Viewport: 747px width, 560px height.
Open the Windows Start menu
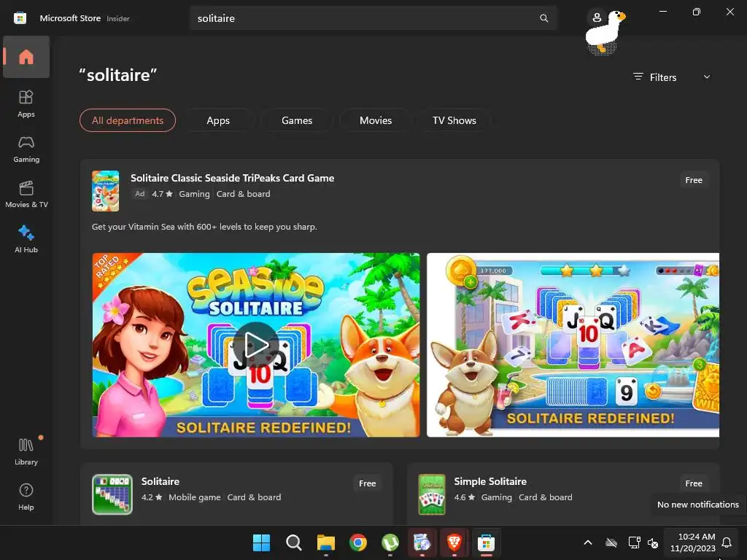point(261,542)
